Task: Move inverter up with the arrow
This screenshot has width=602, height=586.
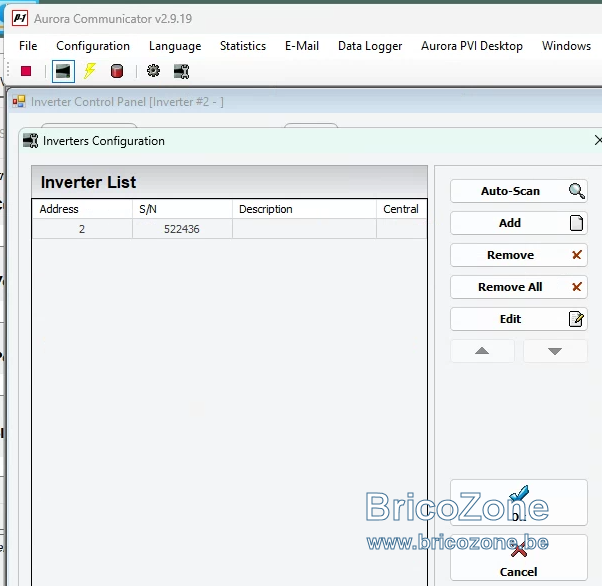Action: pos(482,351)
